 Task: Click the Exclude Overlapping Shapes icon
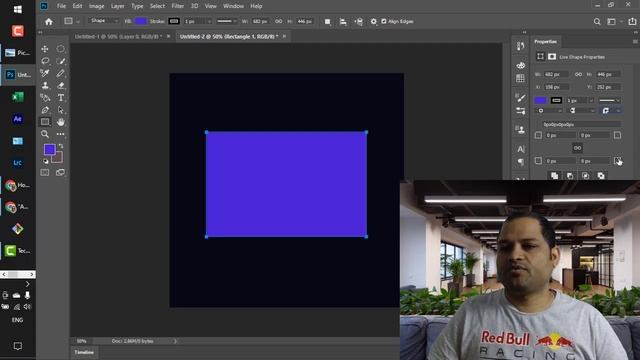coord(601,176)
